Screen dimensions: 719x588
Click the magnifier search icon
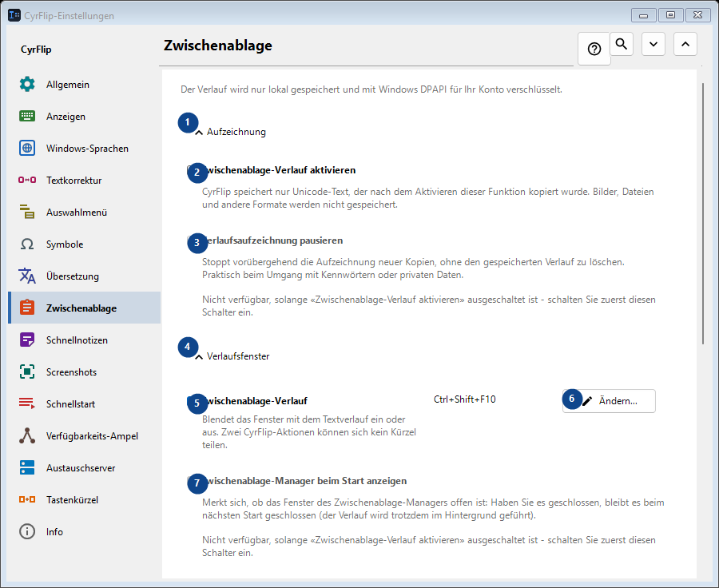[x=622, y=44]
